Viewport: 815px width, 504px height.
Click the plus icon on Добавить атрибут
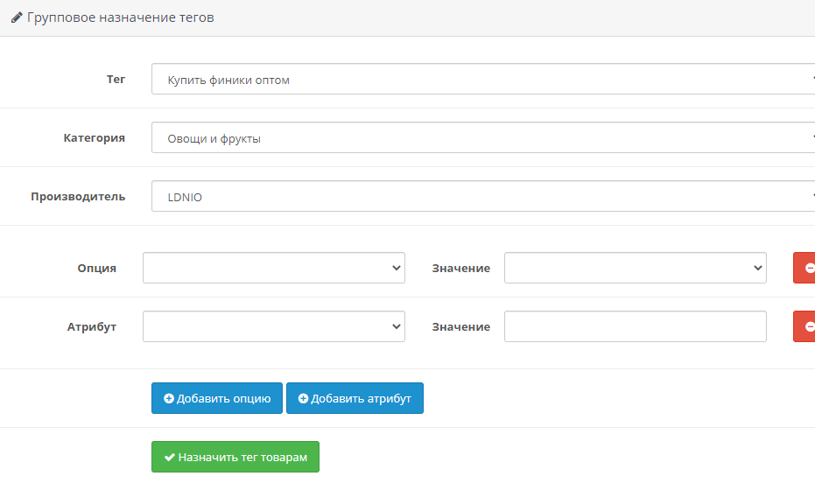point(303,398)
